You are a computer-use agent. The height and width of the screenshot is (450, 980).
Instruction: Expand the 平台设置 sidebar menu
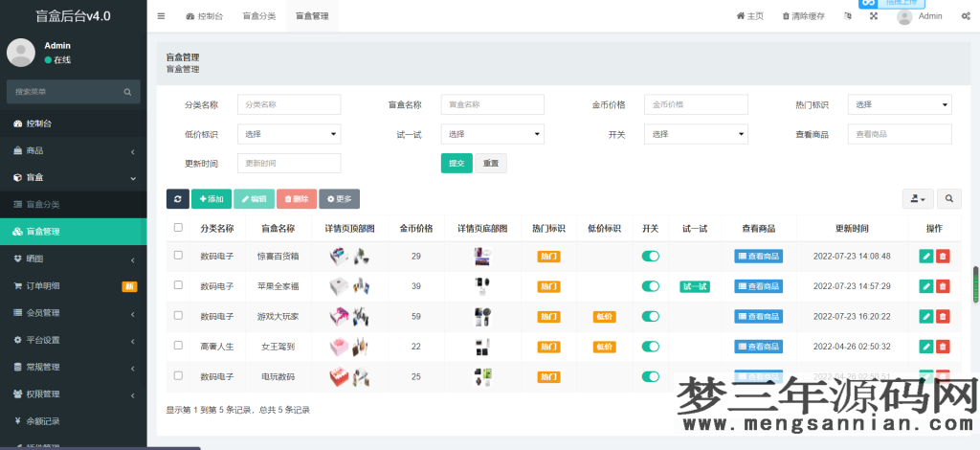tap(73, 340)
